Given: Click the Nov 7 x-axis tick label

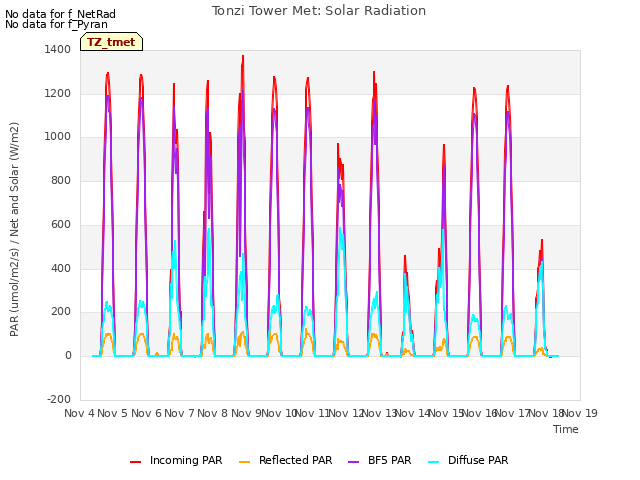Looking at the screenshot, I should pos(179,413).
